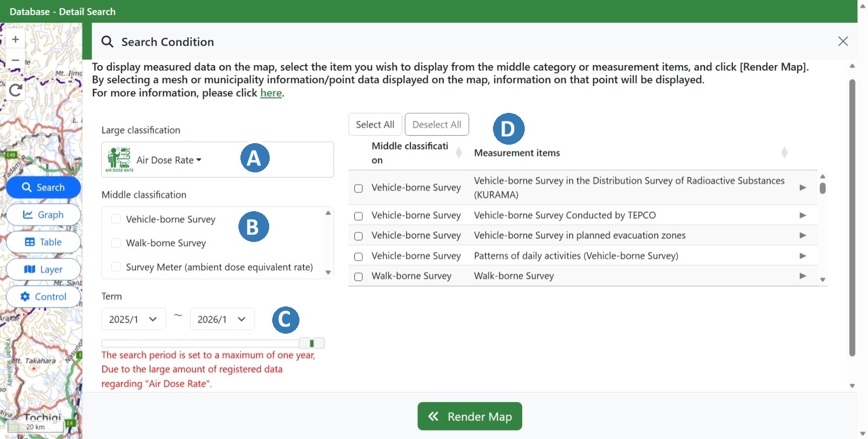The image size is (868, 439).
Task: Expand the Vehicle-borne Survey Conducted by TEPCO row arrow
Action: [x=802, y=215]
